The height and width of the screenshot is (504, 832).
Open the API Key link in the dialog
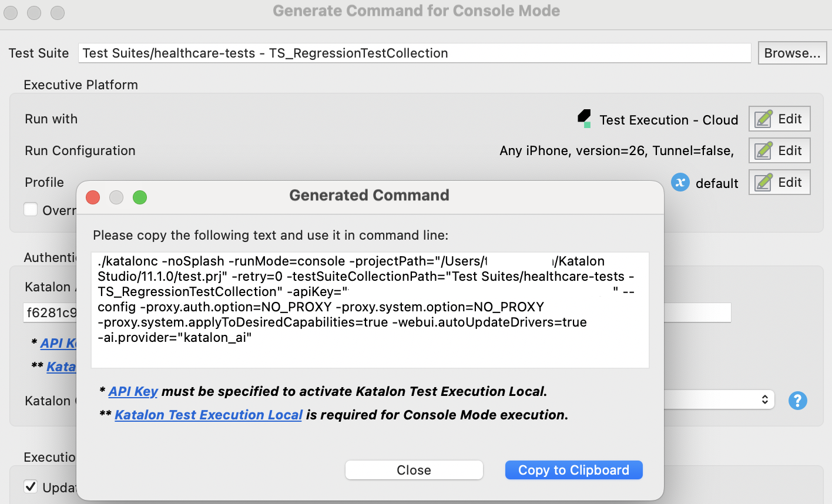click(x=133, y=391)
